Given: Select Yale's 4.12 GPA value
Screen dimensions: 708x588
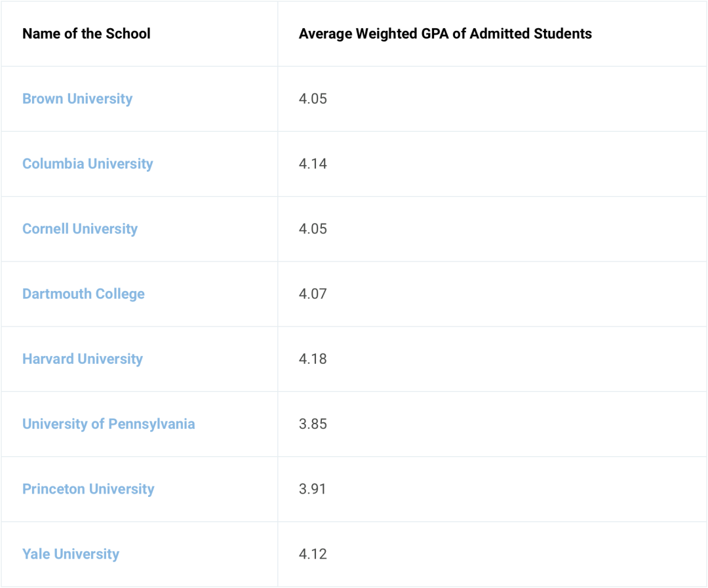Looking at the screenshot, I should tap(313, 554).
